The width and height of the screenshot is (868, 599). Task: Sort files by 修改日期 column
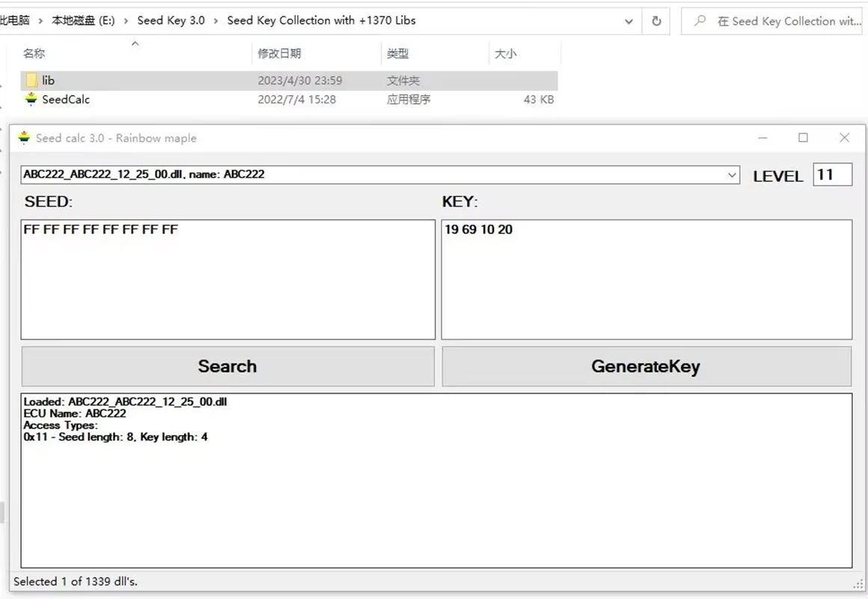pos(279,53)
